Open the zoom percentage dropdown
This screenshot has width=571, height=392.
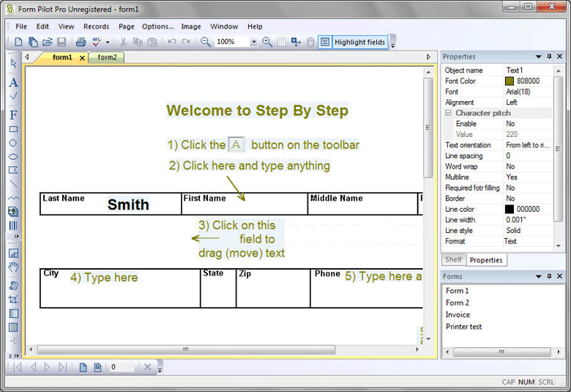(254, 42)
